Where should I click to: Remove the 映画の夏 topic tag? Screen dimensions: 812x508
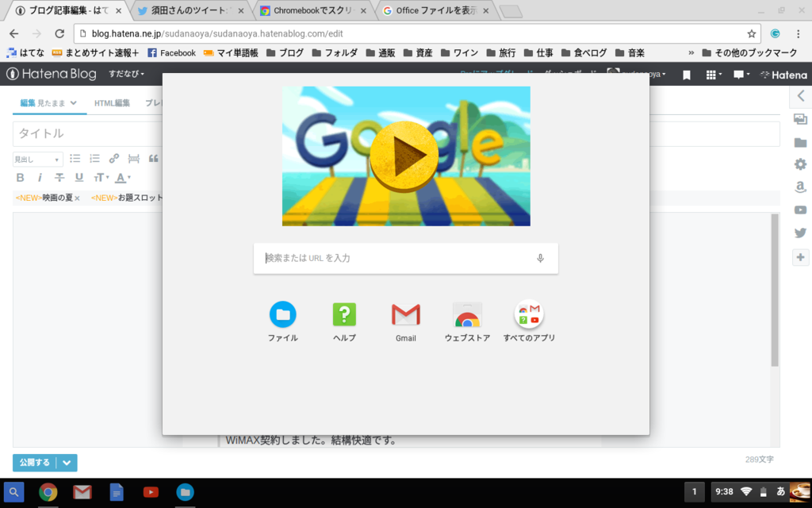[x=77, y=198]
